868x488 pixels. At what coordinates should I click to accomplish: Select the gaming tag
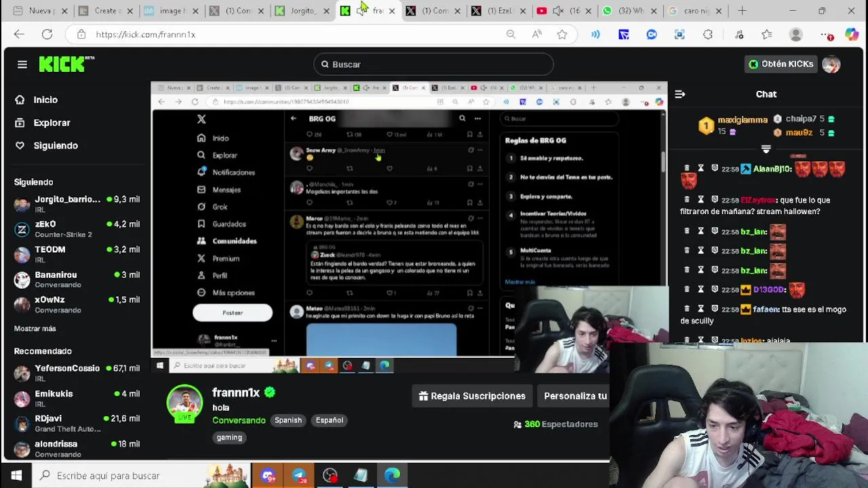229,438
